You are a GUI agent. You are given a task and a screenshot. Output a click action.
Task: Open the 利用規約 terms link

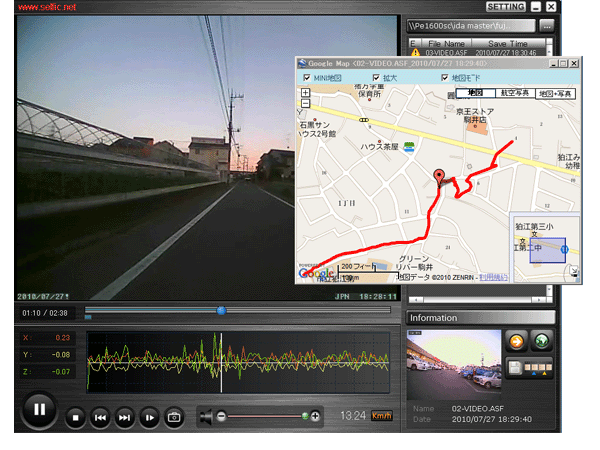[x=494, y=277]
